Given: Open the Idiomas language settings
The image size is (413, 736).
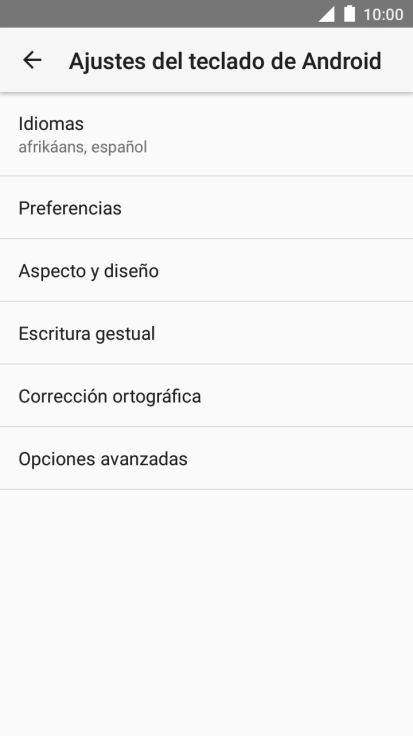Looking at the screenshot, I should pos(206,134).
